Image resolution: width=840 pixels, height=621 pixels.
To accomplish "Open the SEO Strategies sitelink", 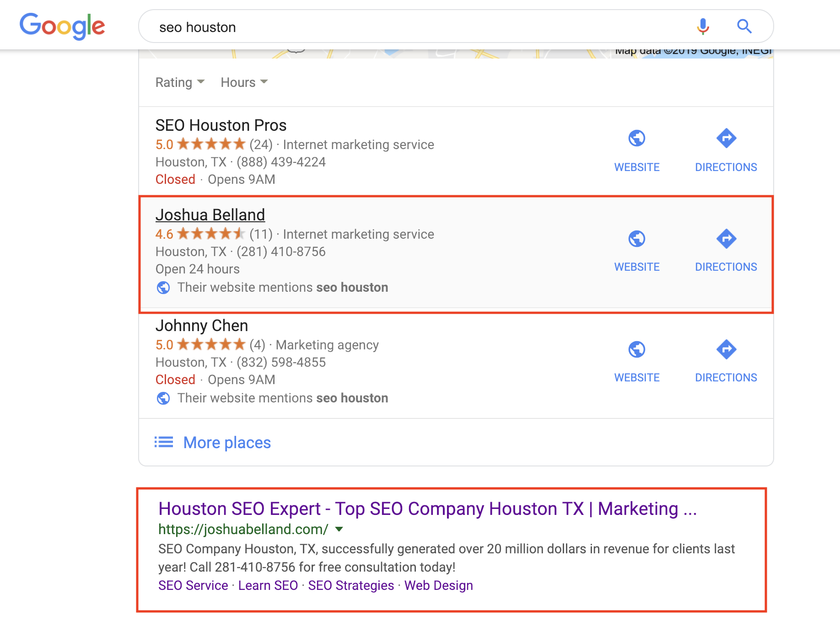I will point(351,585).
